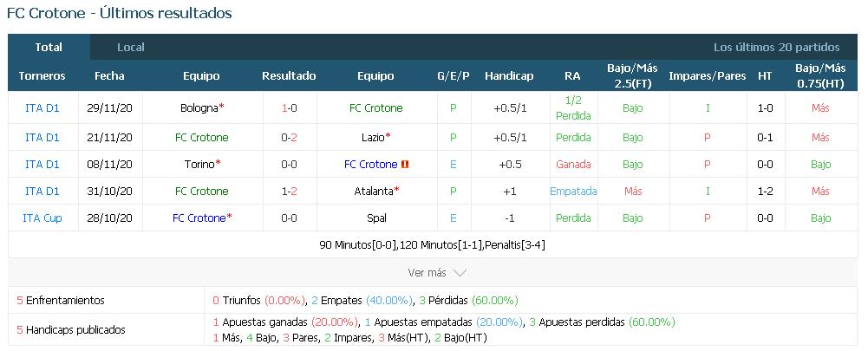This screenshot has width=868, height=351.
Task: Click the 1-2 result versus Atalanta
Action: [x=289, y=192]
